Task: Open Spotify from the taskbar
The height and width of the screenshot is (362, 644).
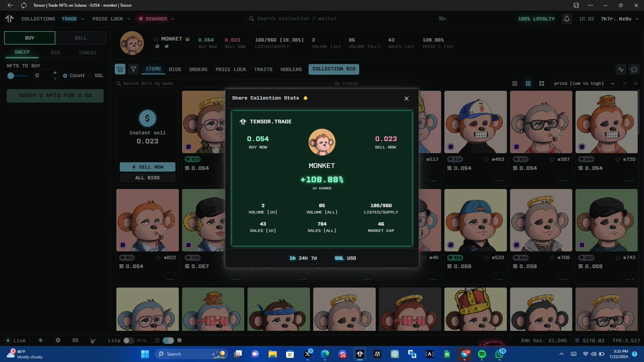Action: pyautogui.click(x=481, y=354)
